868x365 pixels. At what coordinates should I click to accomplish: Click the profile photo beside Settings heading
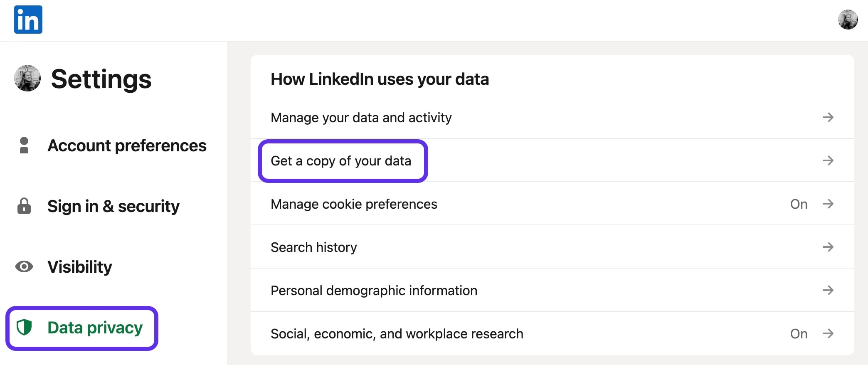[27, 78]
